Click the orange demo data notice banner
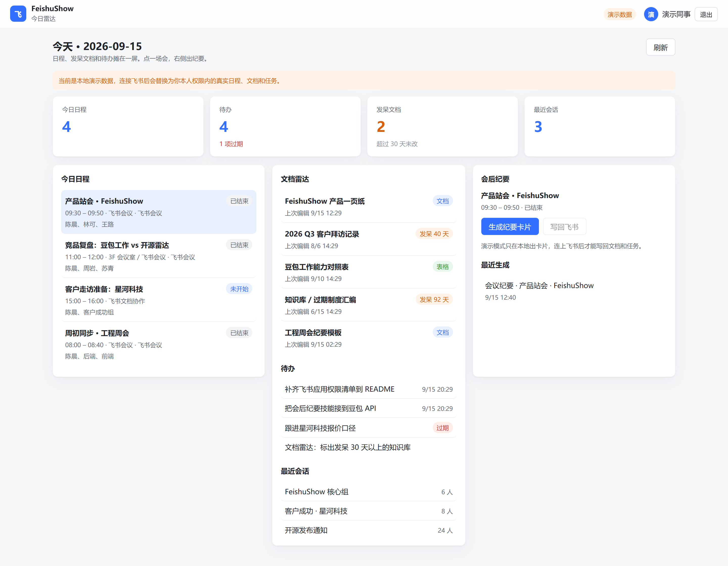The image size is (728, 566). pos(364,81)
